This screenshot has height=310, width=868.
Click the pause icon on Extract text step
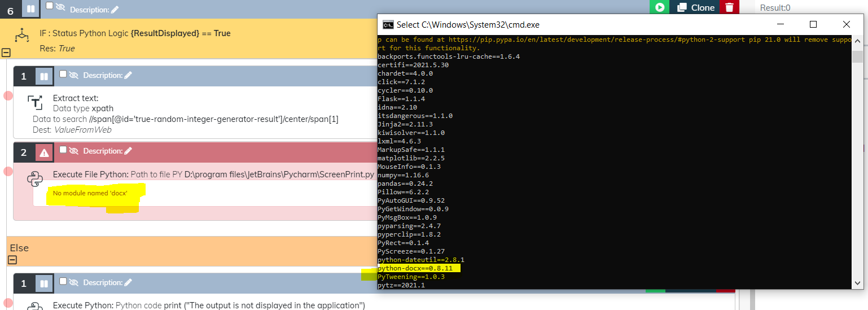(x=44, y=76)
